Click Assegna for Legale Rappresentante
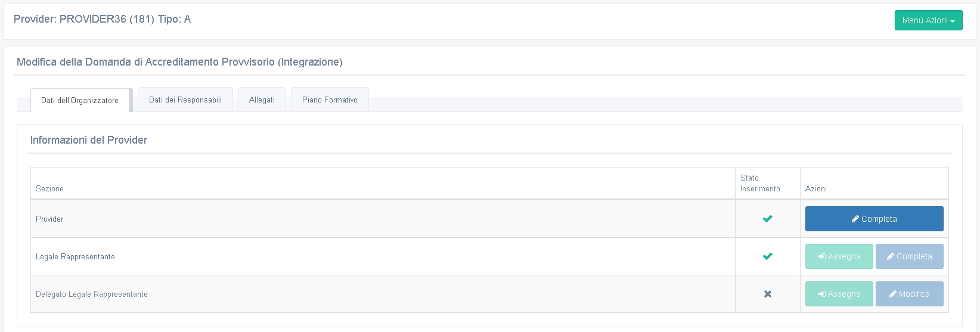This screenshot has height=332, width=980. [x=839, y=256]
